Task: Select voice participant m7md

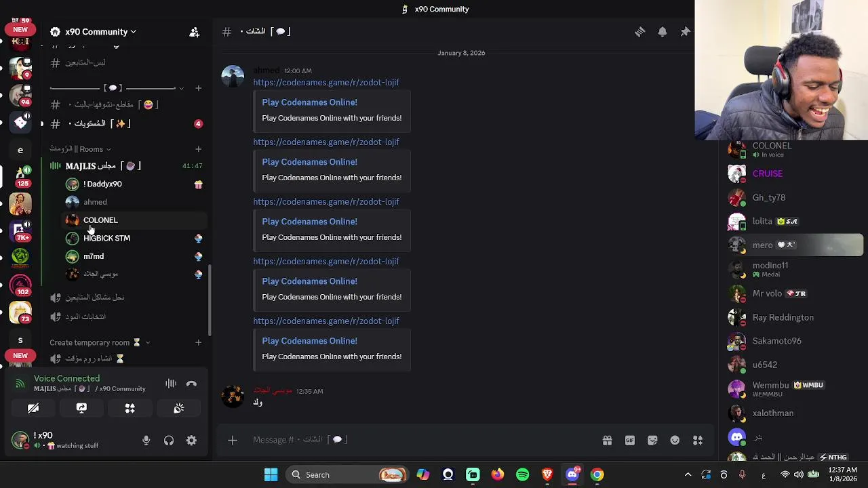Action: point(134,256)
